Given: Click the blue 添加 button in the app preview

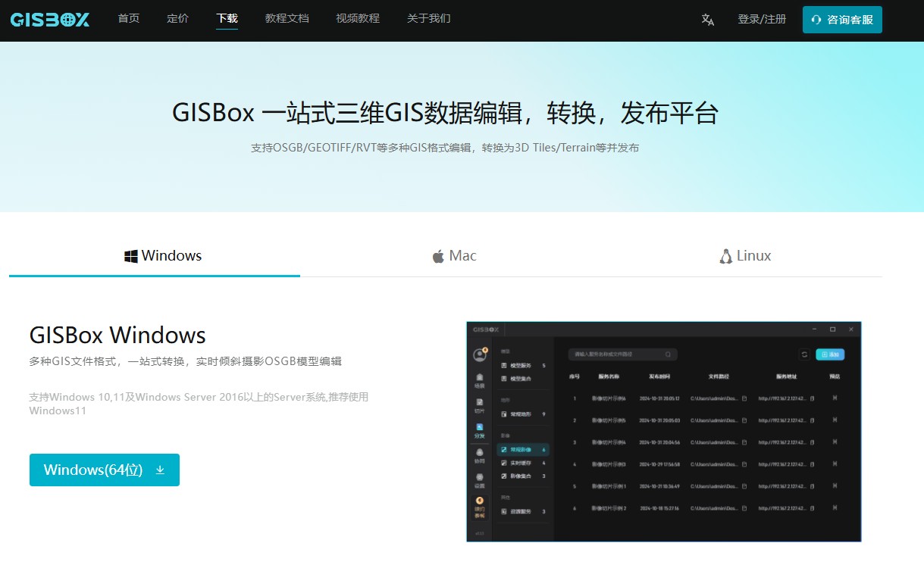Looking at the screenshot, I should 829,354.
